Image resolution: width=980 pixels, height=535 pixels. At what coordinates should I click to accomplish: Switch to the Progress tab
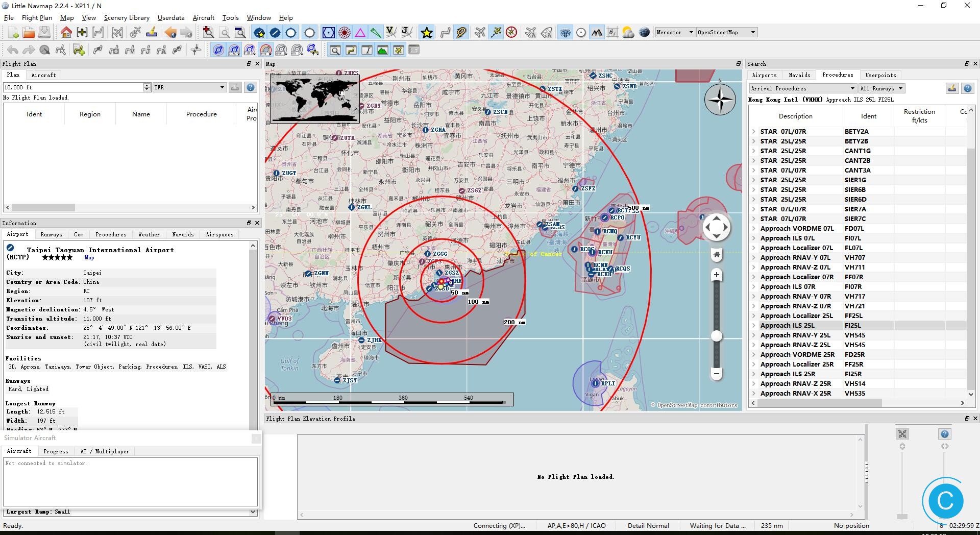56,451
